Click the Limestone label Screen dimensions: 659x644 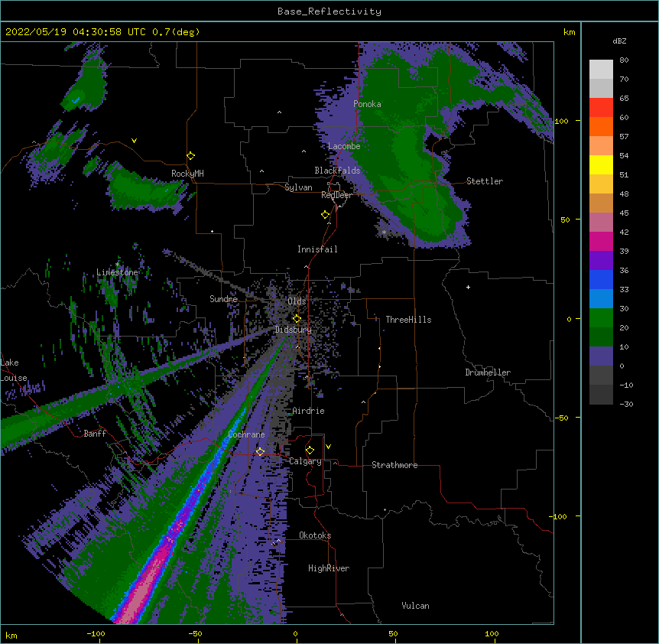(x=117, y=272)
